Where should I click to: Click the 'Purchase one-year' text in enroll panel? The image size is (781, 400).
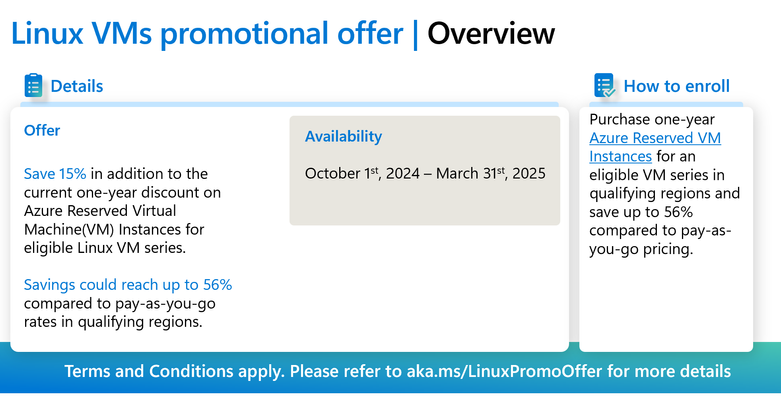(651, 120)
